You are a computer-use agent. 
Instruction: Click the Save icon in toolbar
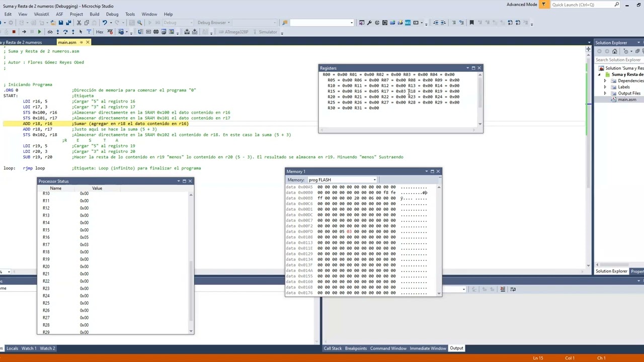60,23
